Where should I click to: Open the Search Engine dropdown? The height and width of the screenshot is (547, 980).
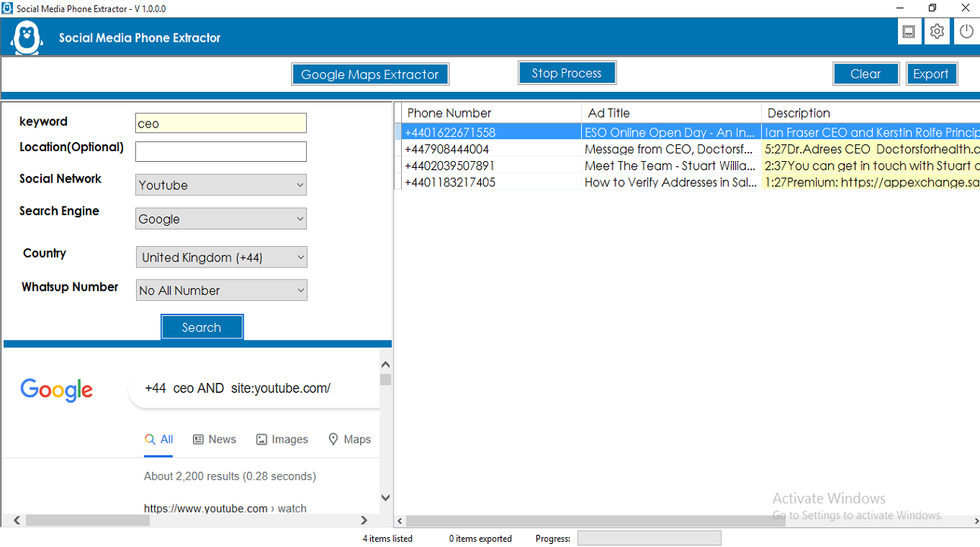pos(220,218)
